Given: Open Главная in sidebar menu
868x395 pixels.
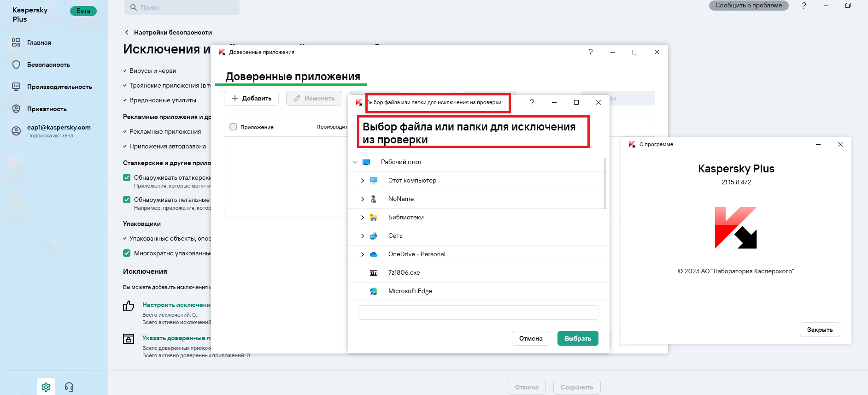Looking at the screenshot, I should [x=39, y=42].
